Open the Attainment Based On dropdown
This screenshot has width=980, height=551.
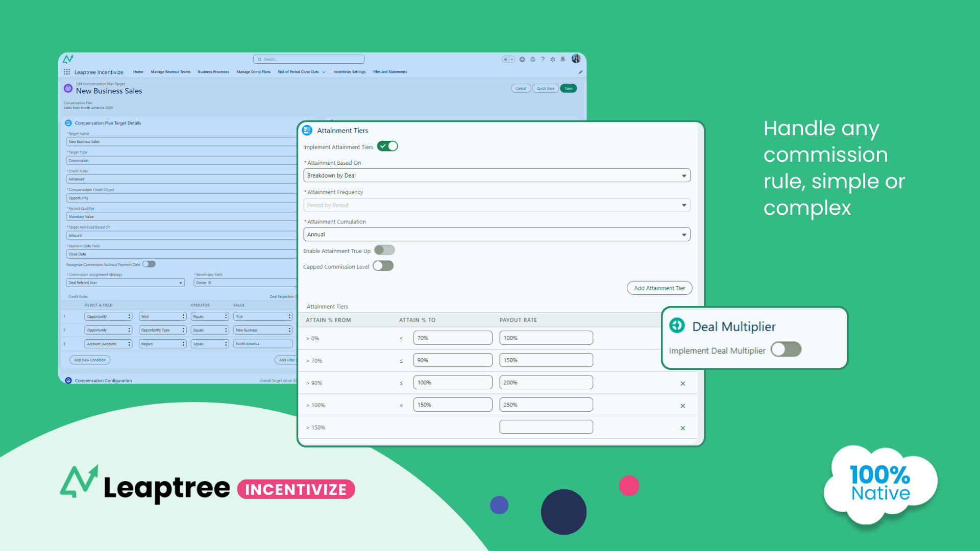click(x=684, y=175)
